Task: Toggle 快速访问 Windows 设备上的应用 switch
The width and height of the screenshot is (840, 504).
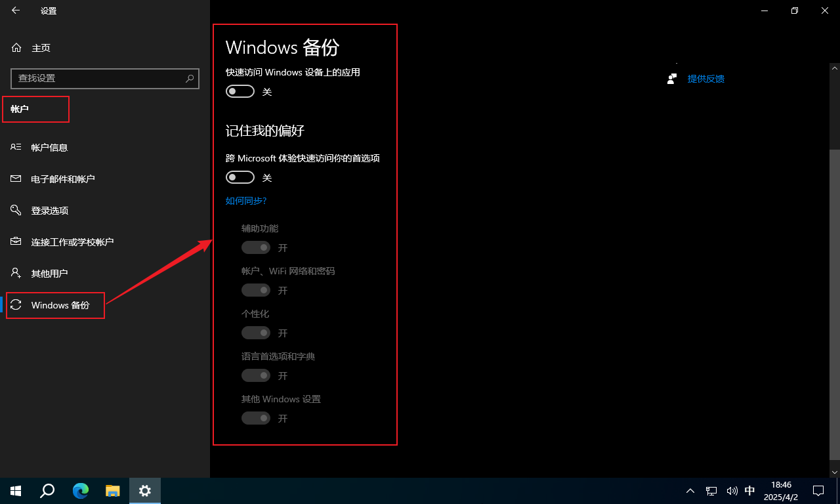Action: tap(240, 92)
